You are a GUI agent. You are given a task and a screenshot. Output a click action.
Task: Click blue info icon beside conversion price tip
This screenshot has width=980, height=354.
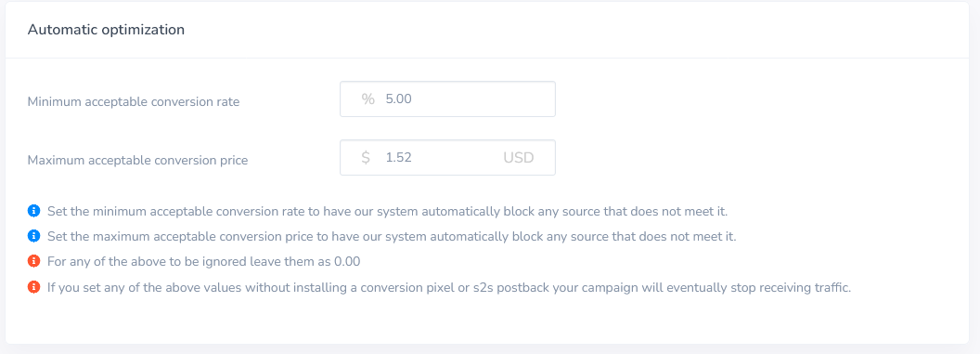pos(33,236)
